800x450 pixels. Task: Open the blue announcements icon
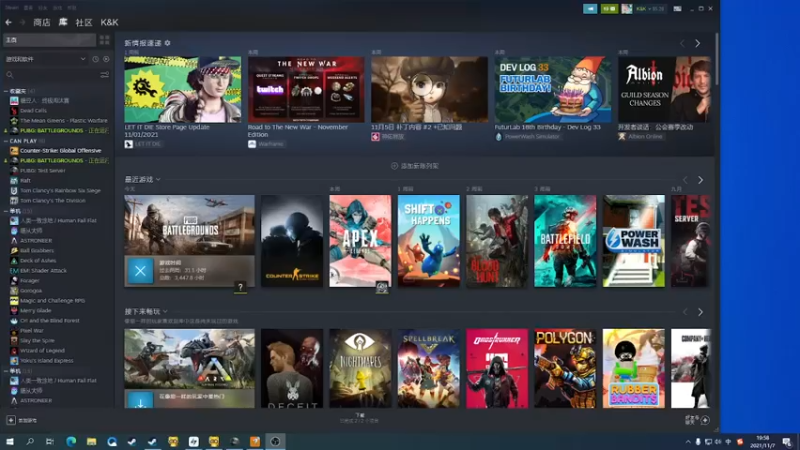pos(590,9)
